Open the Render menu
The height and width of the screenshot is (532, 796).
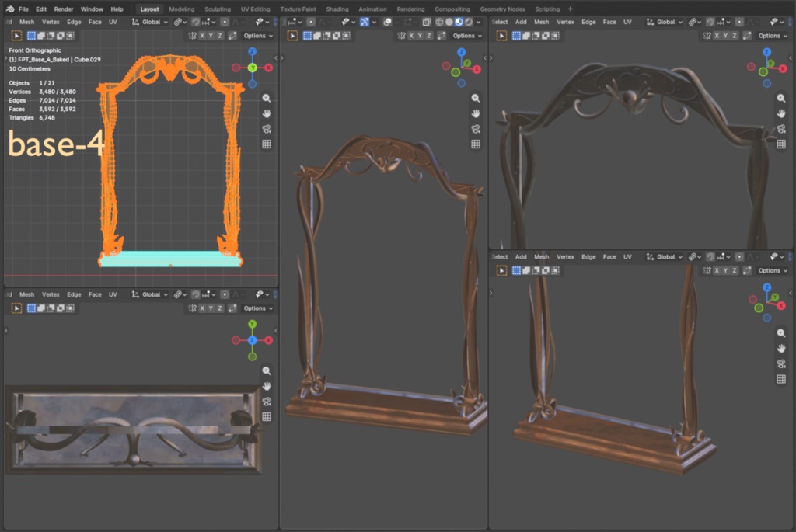[x=64, y=9]
